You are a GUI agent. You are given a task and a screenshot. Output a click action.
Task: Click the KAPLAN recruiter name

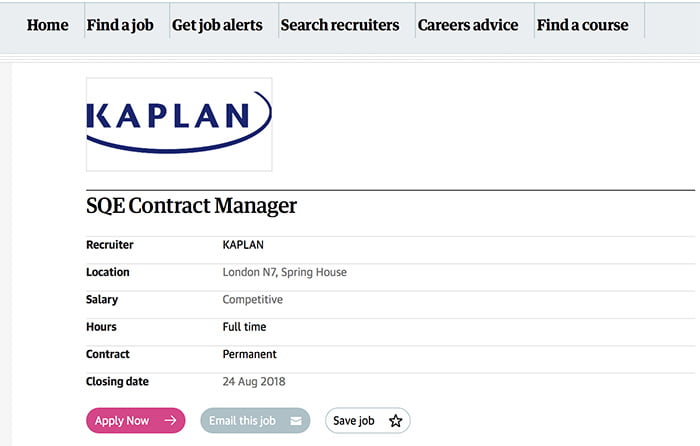pos(243,245)
